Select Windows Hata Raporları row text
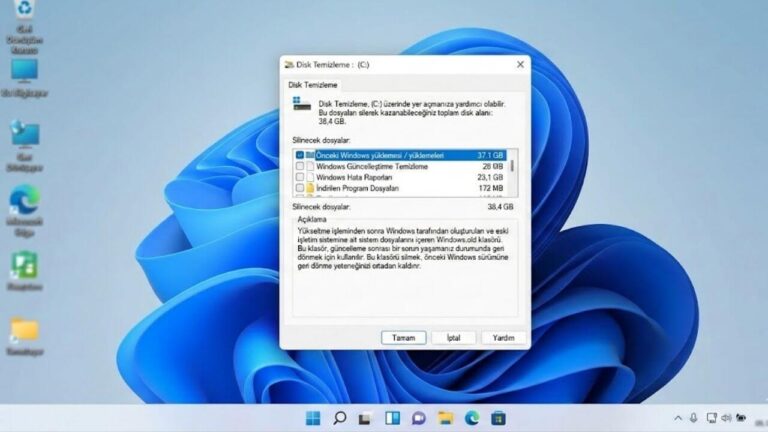The image size is (768, 432). point(354,177)
